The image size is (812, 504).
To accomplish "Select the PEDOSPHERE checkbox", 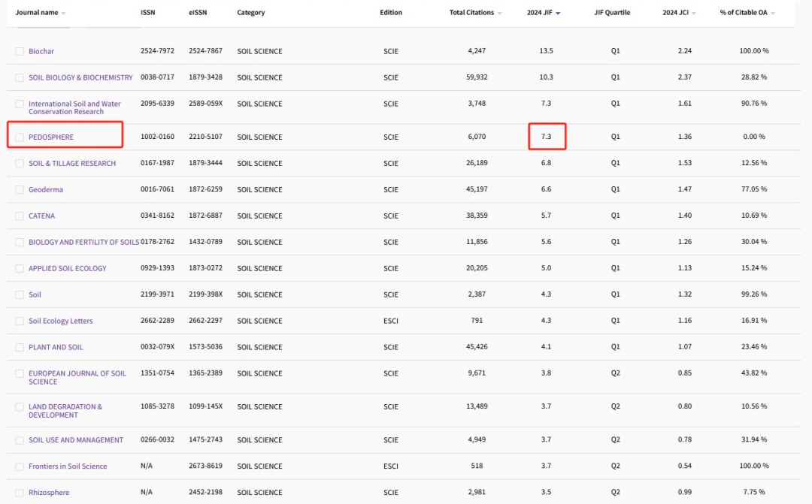I will [20, 137].
